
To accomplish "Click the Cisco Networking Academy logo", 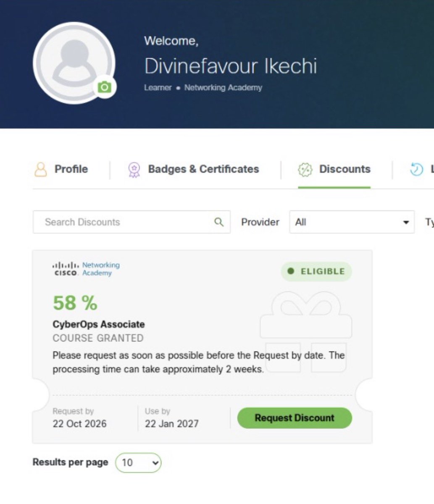I will (x=86, y=269).
